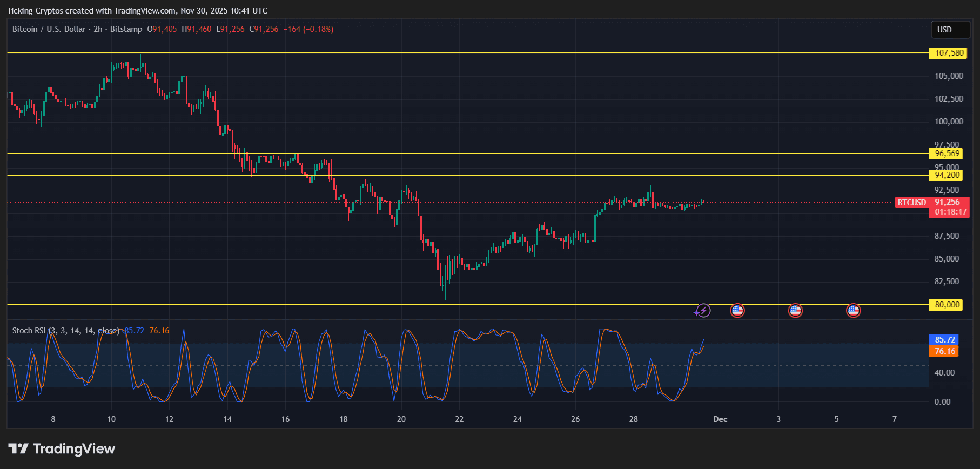This screenshot has height=469, width=980.
Task: Click the red BTCUSD price tag
Action: coord(911,203)
